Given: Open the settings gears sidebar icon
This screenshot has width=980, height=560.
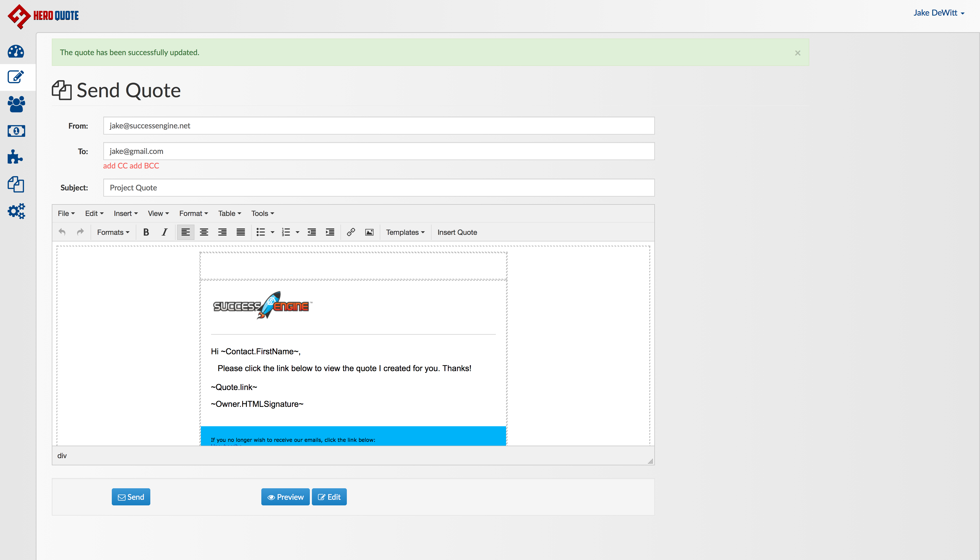Looking at the screenshot, I should click(16, 211).
